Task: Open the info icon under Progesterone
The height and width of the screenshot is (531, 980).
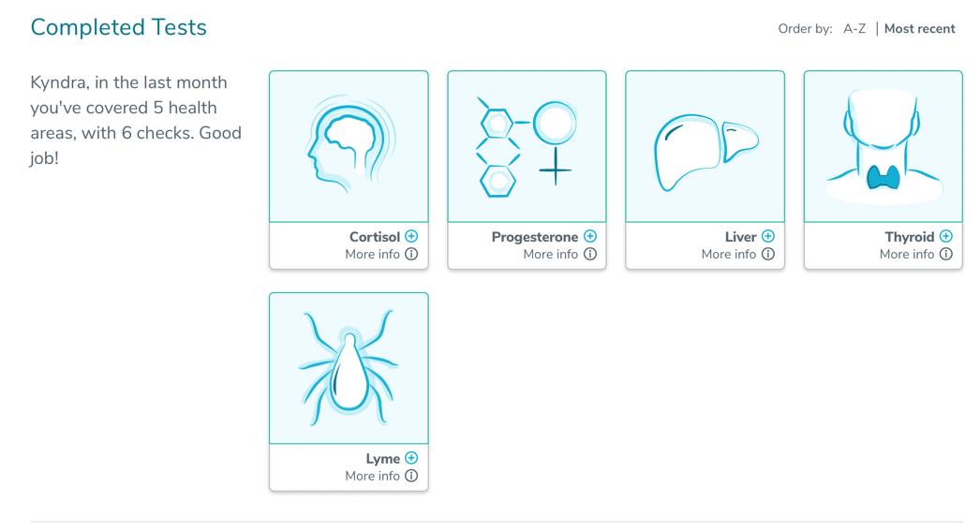Action: click(x=590, y=254)
